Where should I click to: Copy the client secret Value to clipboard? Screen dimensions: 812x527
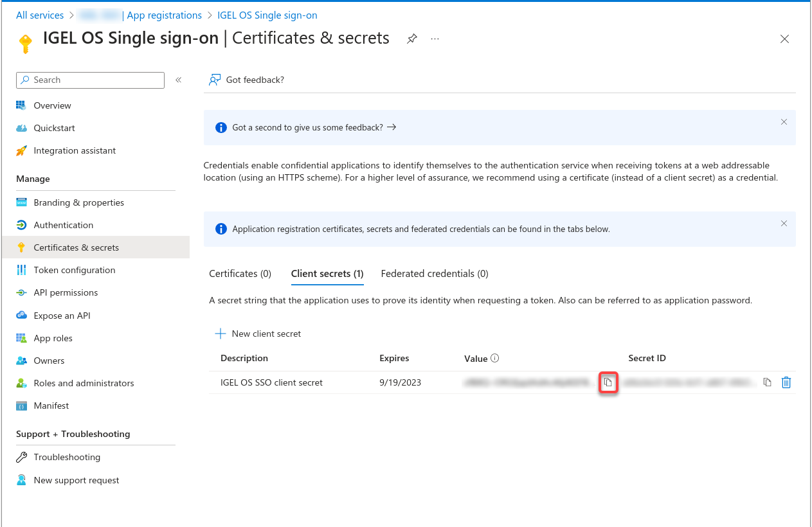point(608,383)
